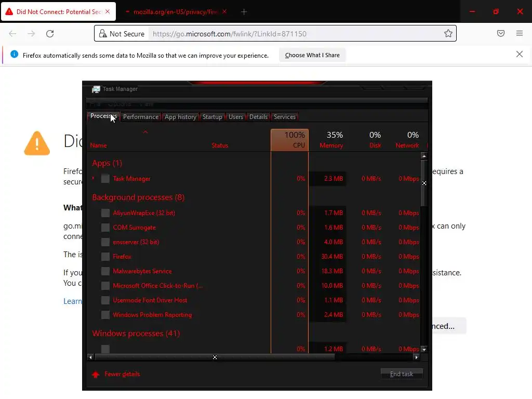Dismiss the Firefox data sharing notification

pyautogui.click(x=520, y=54)
